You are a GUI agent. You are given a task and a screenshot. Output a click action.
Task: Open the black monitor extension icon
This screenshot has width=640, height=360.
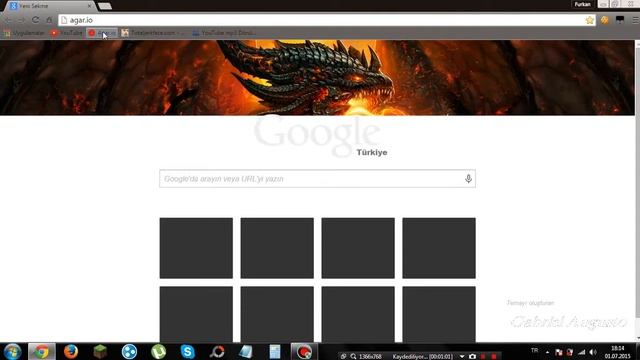[x=620, y=20]
